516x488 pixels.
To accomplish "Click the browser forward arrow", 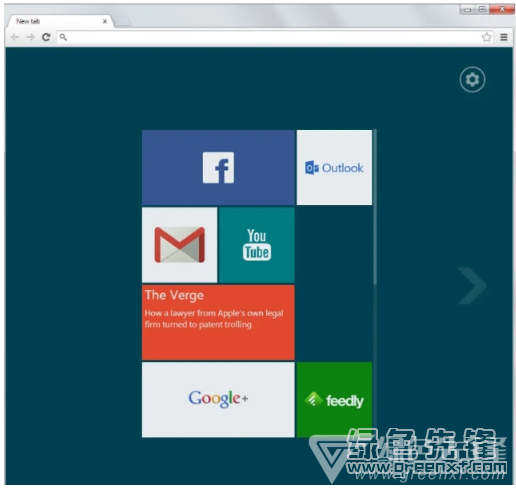I will tap(30, 37).
